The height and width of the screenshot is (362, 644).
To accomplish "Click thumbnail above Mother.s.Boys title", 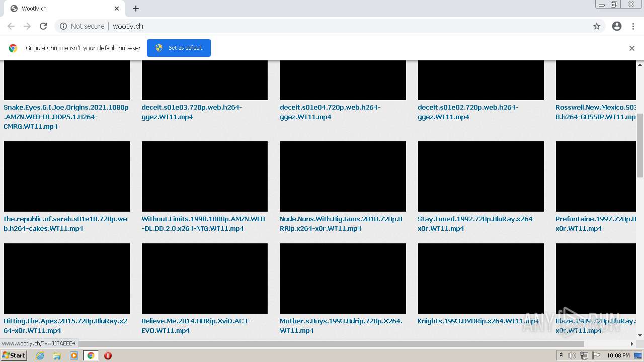I will click(343, 279).
